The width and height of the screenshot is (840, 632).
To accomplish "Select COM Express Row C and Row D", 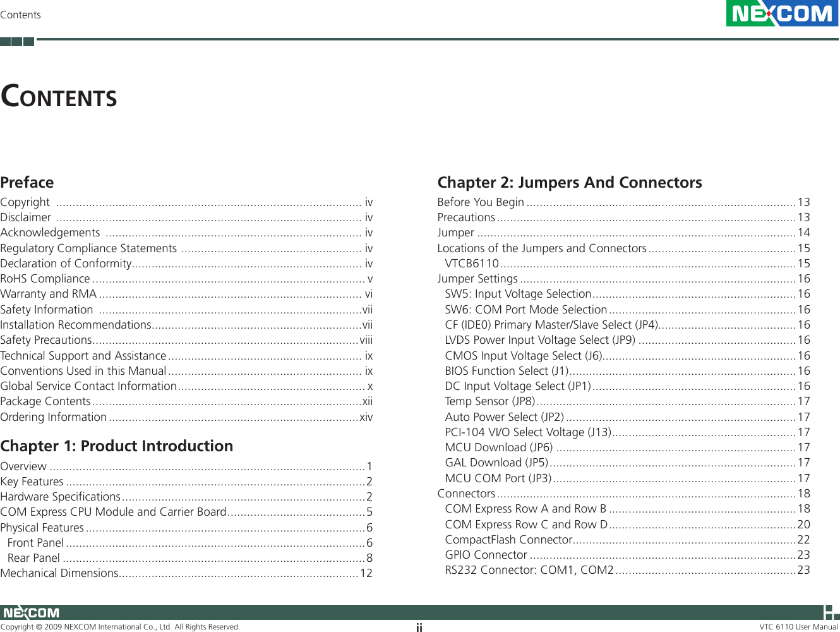I will pyautogui.click(x=628, y=525).
